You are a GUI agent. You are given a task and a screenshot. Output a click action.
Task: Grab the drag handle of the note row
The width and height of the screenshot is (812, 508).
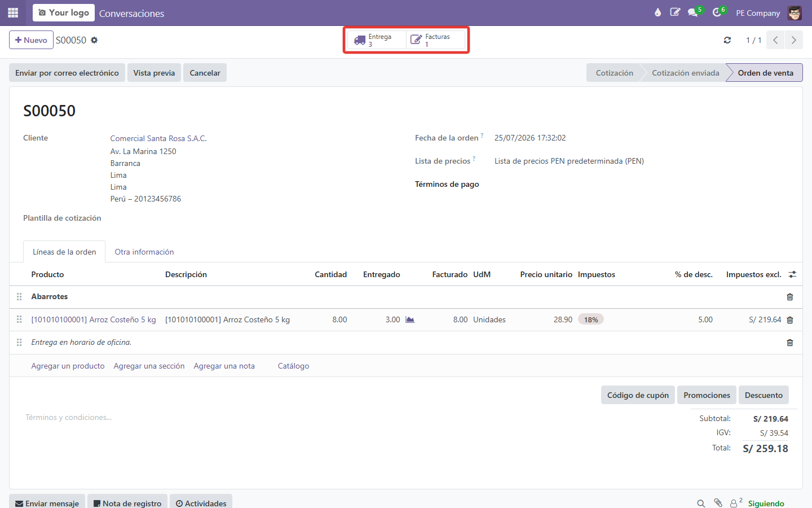coord(19,342)
